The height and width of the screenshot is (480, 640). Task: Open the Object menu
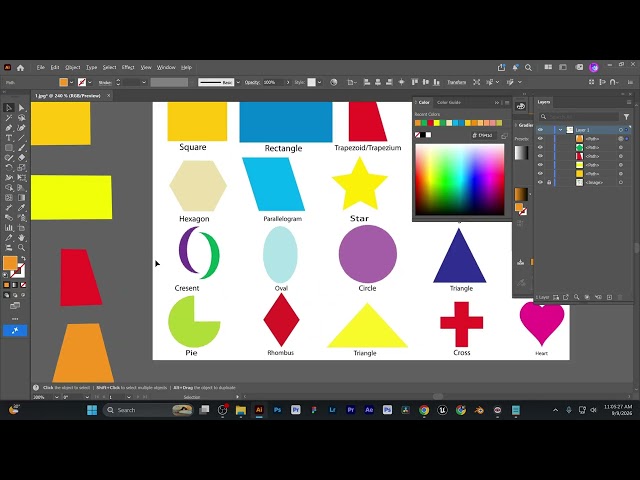coord(73,67)
